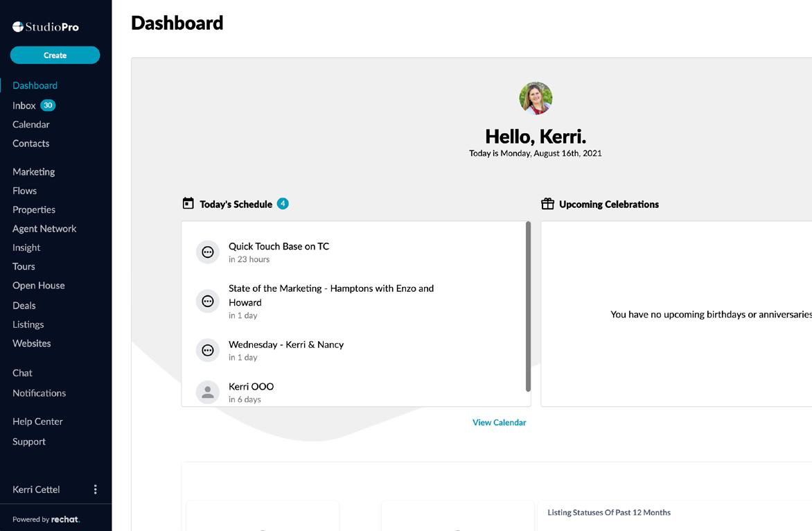Click the Today's Schedule heading
The width and height of the screenshot is (812, 531).
pos(236,204)
